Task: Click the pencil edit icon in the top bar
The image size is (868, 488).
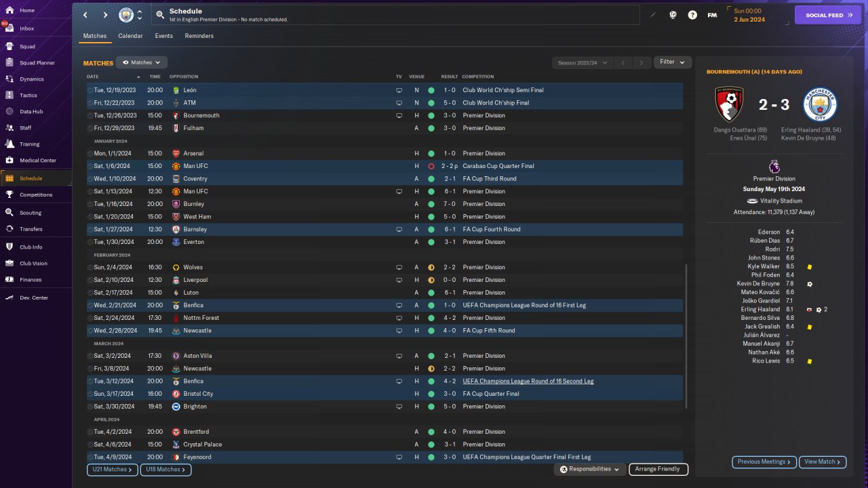Action: click(x=653, y=15)
